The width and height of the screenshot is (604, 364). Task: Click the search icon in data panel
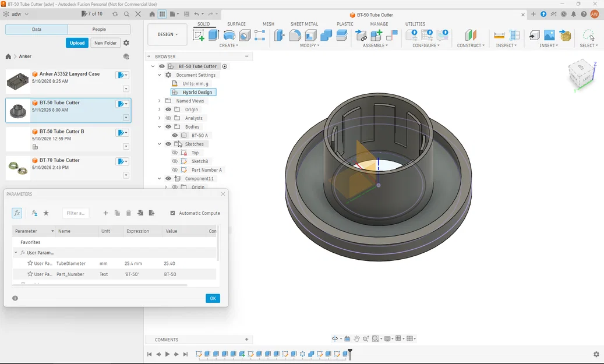click(x=126, y=14)
